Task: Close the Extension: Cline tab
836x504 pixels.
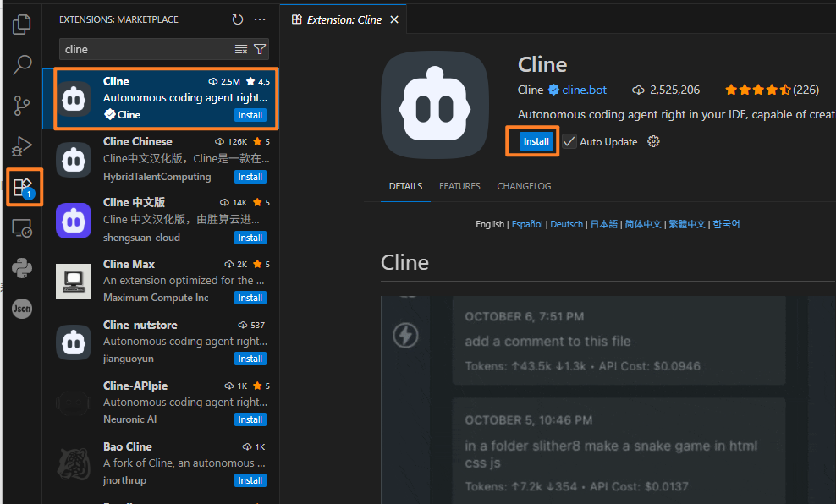Action: (x=394, y=19)
